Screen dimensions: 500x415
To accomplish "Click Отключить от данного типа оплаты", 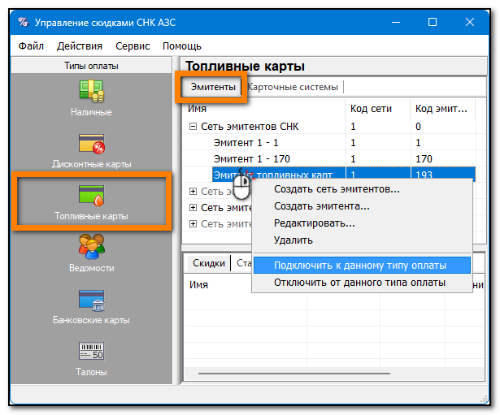I will (362, 282).
